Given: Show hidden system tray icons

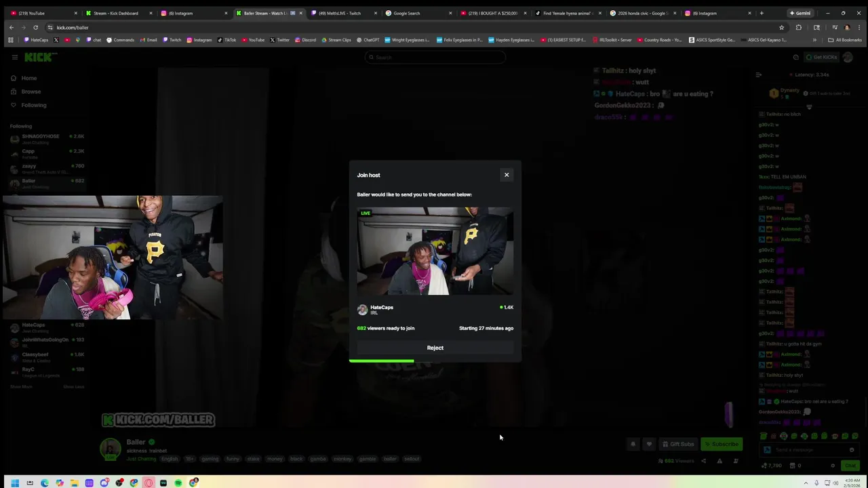Looking at the screenshot, I should tap(806, 483).
